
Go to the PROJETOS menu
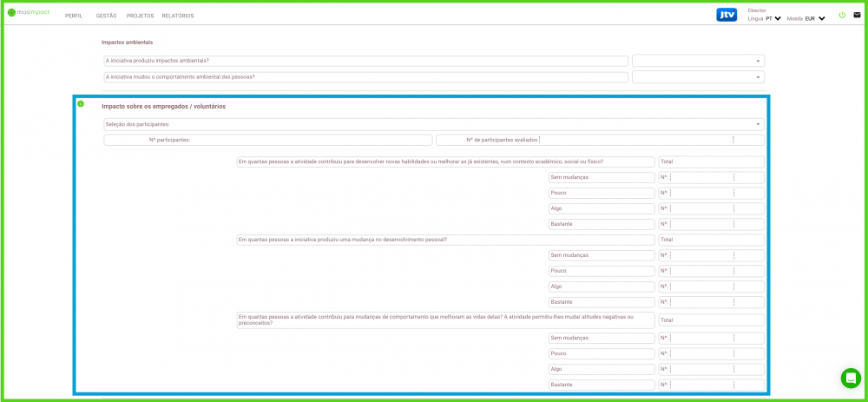pyautogui.click(x=139, y=16)
